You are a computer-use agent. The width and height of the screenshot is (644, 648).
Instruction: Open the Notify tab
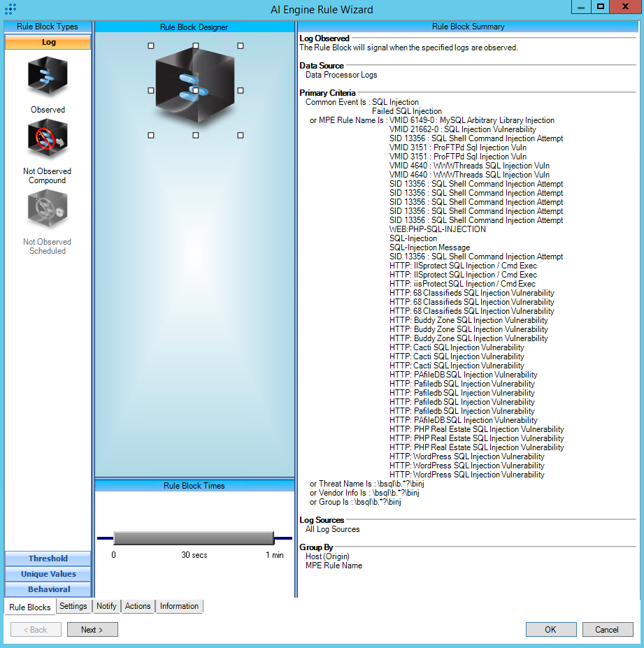tap(106, 606)
